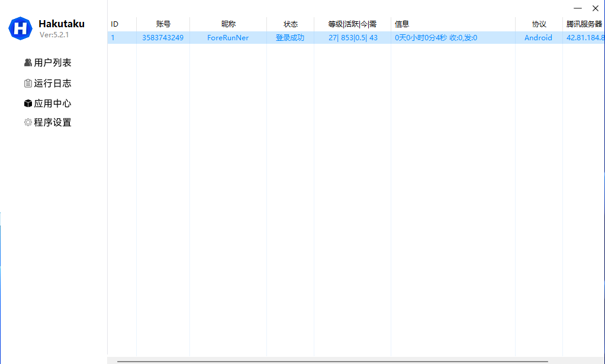Viewport: 605px width, 364px height.
Task: Click the horizontal scrollbar at bottom
Action: [x=332, y=361]
